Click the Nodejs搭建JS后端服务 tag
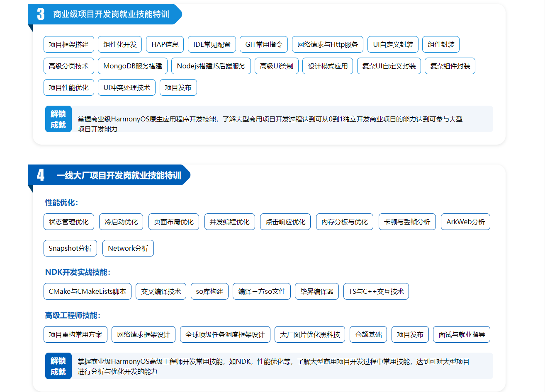 211,66
